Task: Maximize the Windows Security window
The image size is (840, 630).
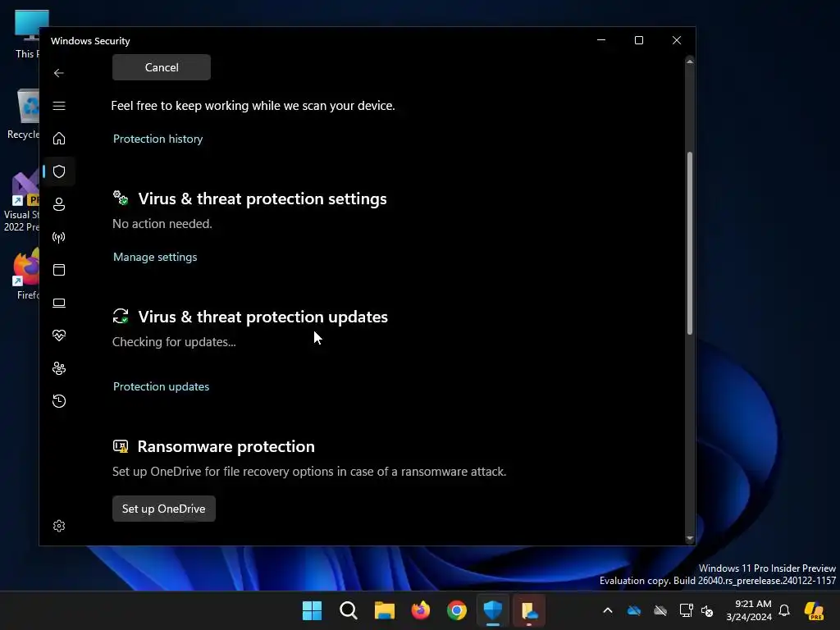Action: click(638, 40)
